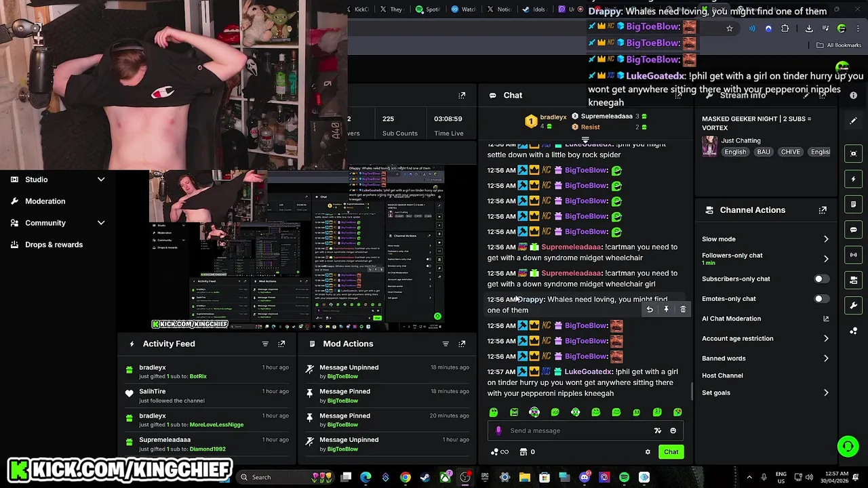Expand the Community sidebar section
This screenshot has width=868, height=488.
tap(101, 223)
